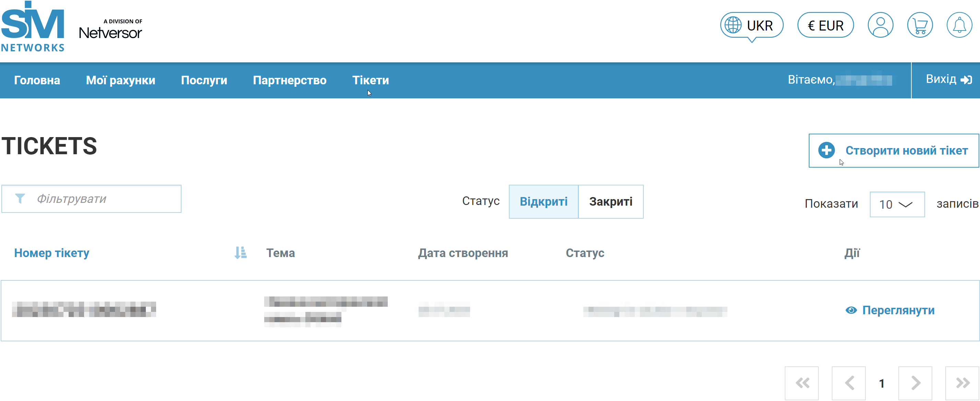Click the Дата створення column header
This screenshot has width=980, height=401.
[463, 253]
